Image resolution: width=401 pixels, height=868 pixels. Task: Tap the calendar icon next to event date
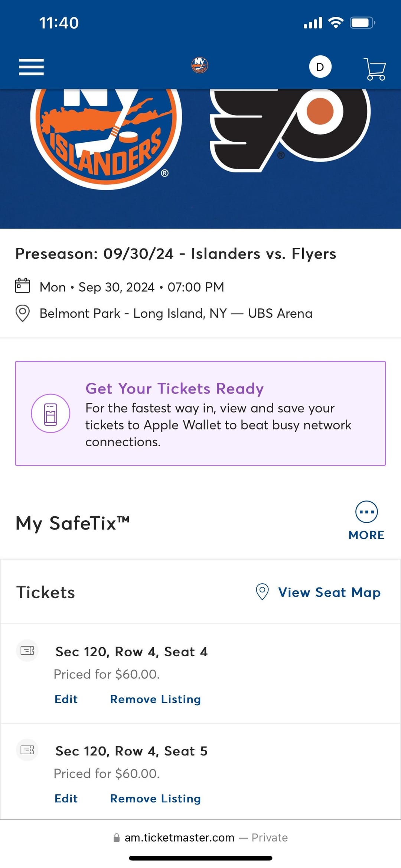point(22,286)
